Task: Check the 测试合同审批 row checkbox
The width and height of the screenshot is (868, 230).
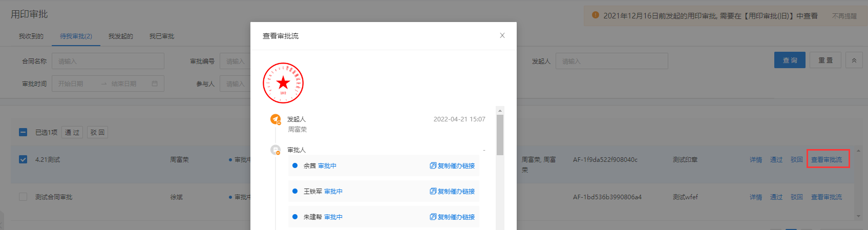Action: (23, 197)
